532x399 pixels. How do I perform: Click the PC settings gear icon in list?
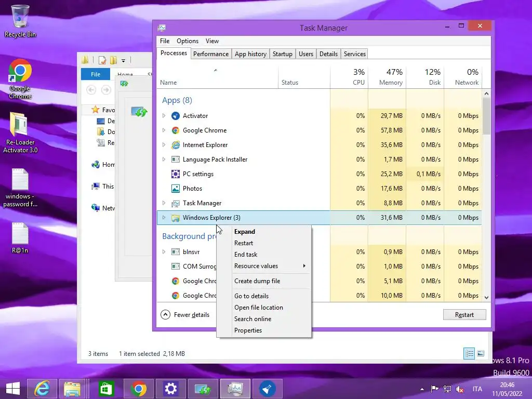coord(176,174)
